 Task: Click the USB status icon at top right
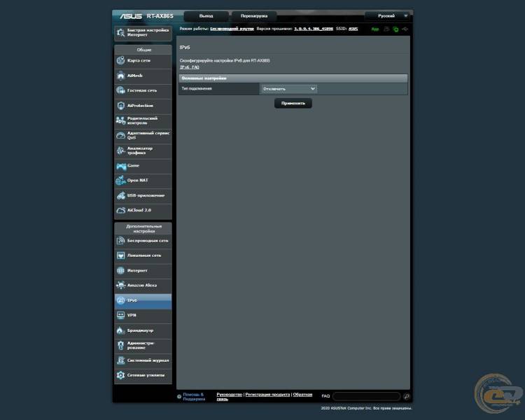point(405,29)
